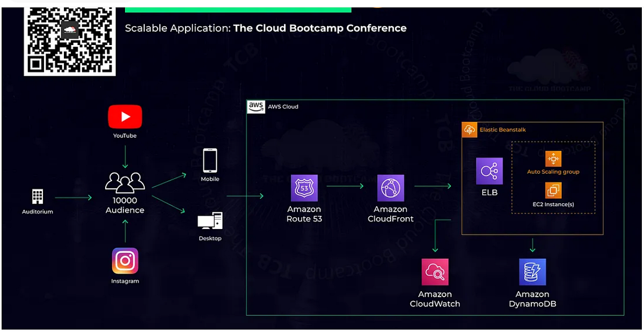Screen dimensions: 644x332
Task: Select the Auditorium building icon
Action: click(36, 197)
